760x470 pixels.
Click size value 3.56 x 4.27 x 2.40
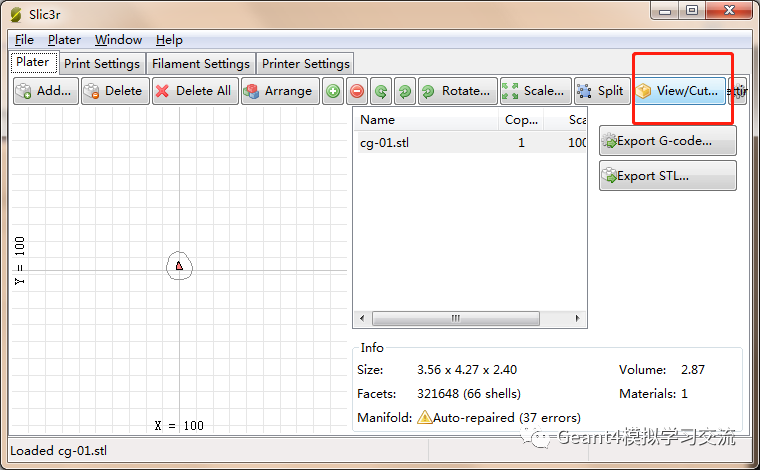[467, 370]
